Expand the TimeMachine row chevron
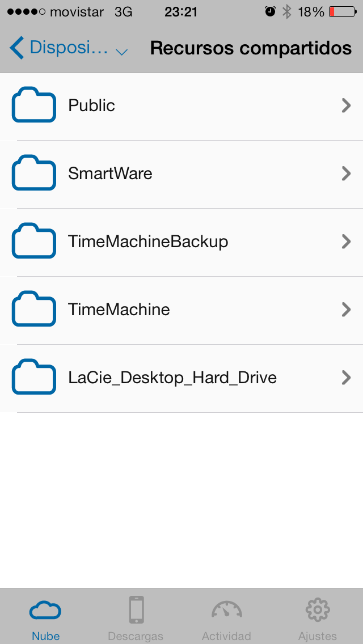Screen dimensions: 363x644 coord(346,310)
